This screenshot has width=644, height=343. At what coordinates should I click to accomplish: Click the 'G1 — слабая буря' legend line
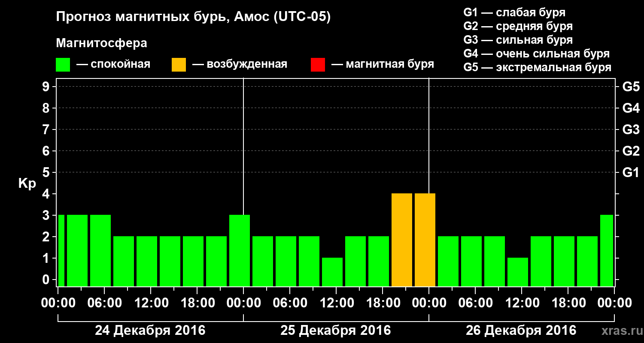click(514, 12)
